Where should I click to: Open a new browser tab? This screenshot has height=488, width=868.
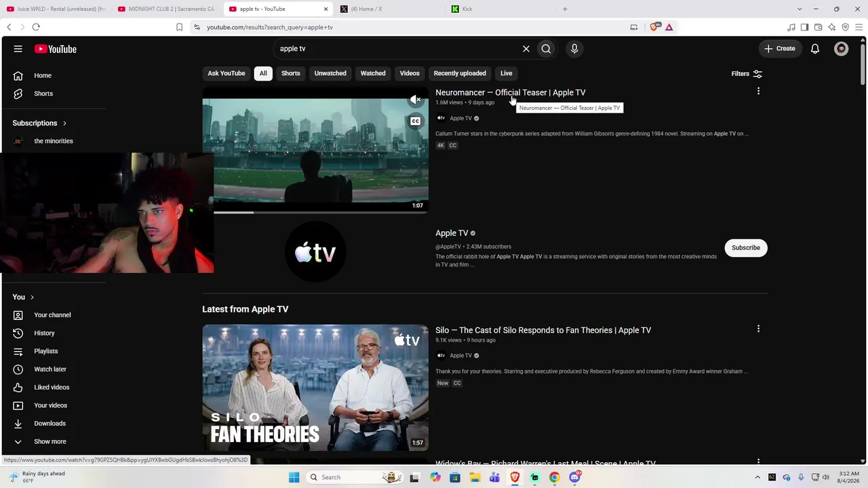pos(565,9)
